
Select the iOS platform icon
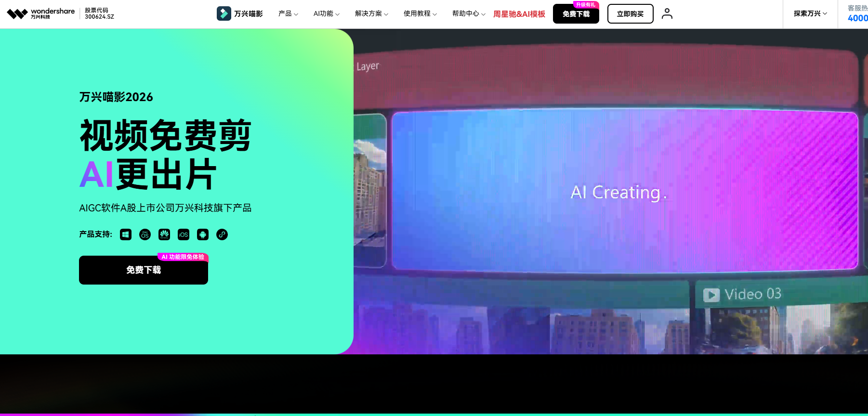click(x=184, y=234)
